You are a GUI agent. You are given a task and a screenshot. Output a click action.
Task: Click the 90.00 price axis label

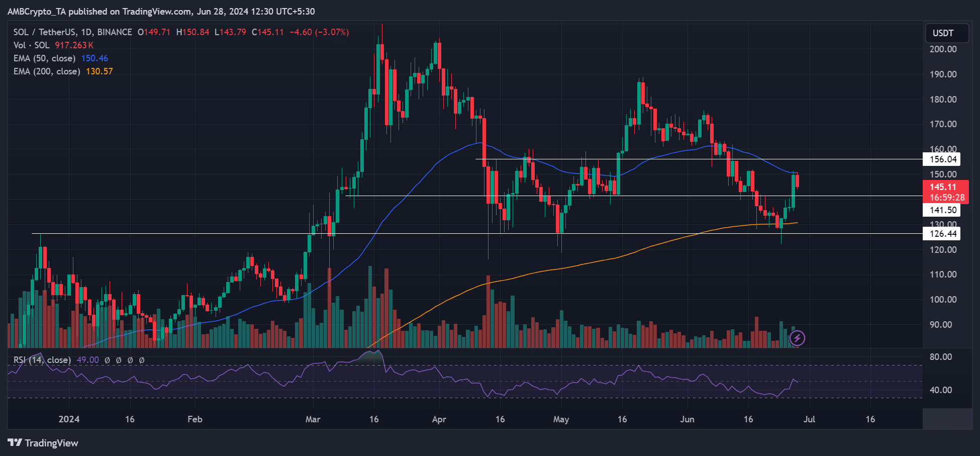tap(941, 325)
